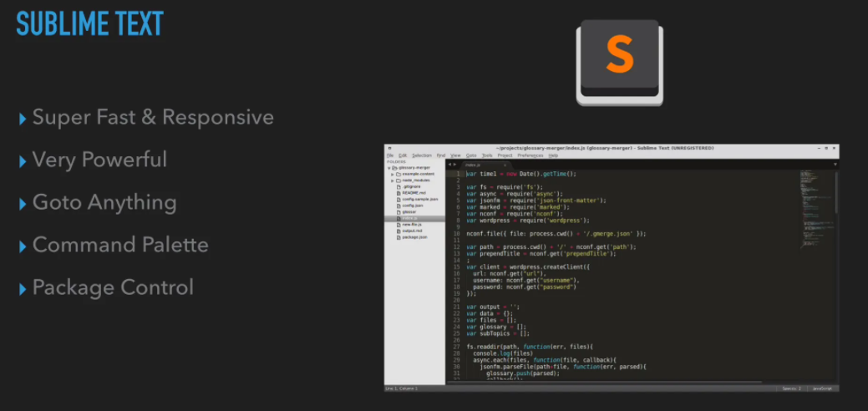The width and height of the screenshot is (868, 411).
Task: Click the file icon beside package.json
Action: 398,237
